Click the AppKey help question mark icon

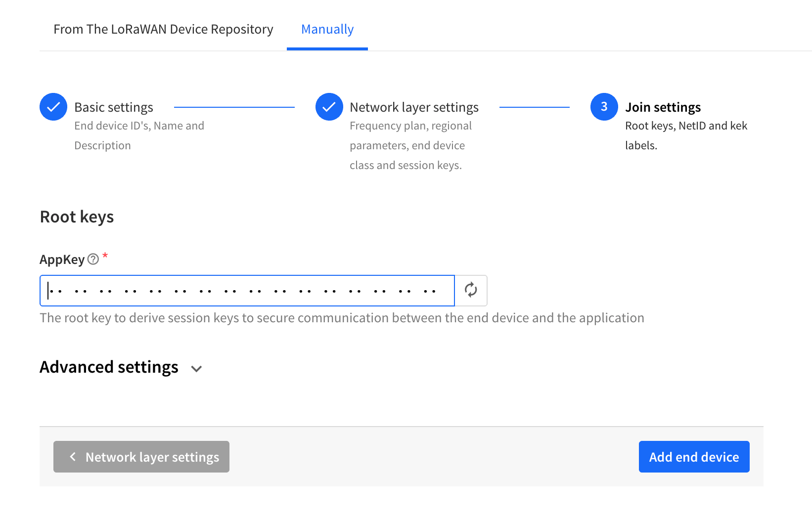pyautogui.click(x=93, y=259)
